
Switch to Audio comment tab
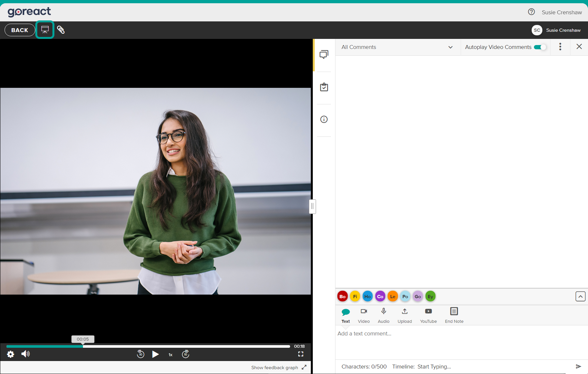(383, 316)
